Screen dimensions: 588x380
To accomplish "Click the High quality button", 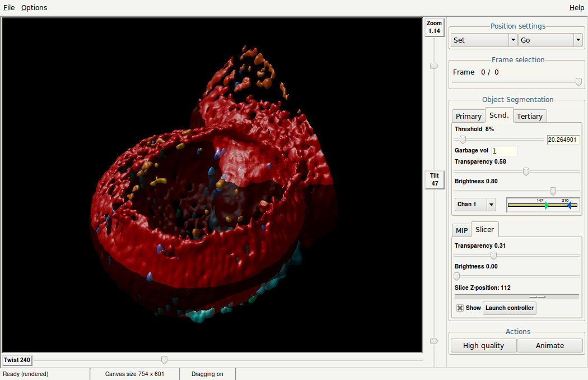I will coord(483,346).
